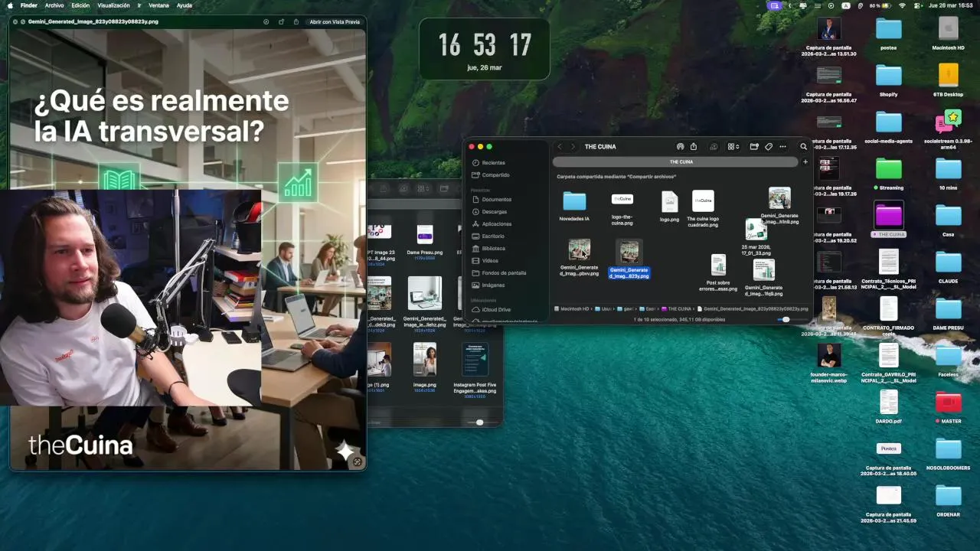Image resolution: width=980 pixels, height=551 pixels.
Task: Open Archivo menu
Action: 54,5
